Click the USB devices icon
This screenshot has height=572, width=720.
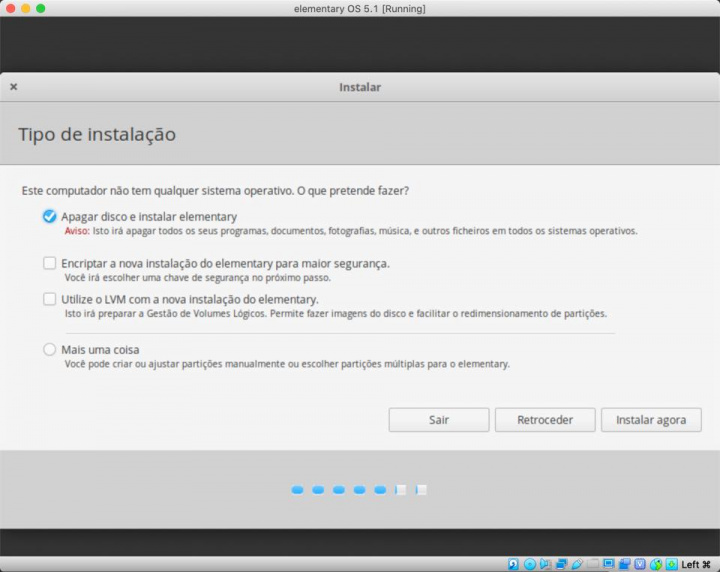coord(577,564)
